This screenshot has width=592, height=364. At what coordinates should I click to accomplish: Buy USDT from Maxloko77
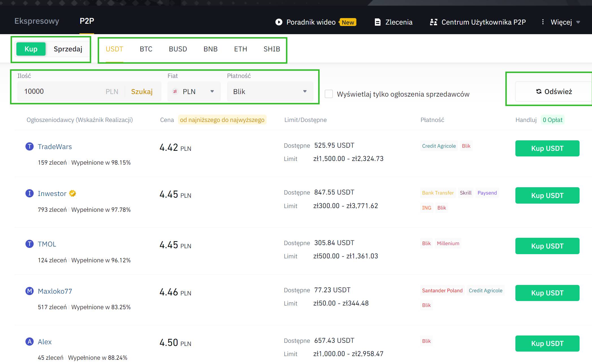(x=547, y=293)
